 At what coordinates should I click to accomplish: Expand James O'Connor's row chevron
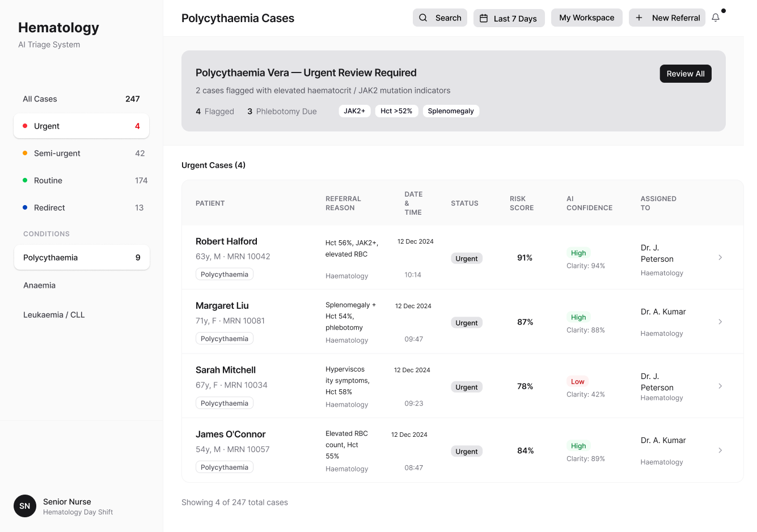[x=720, y=450]
